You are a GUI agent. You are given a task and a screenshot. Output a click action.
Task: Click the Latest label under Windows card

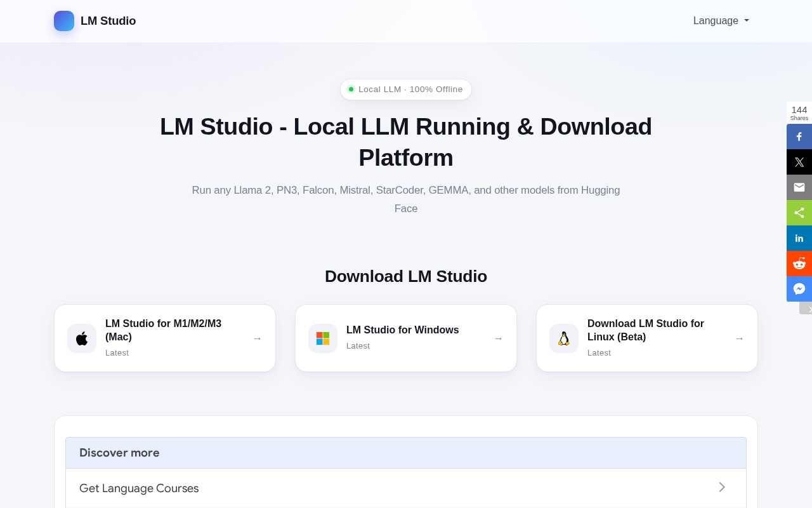[358, 346]
